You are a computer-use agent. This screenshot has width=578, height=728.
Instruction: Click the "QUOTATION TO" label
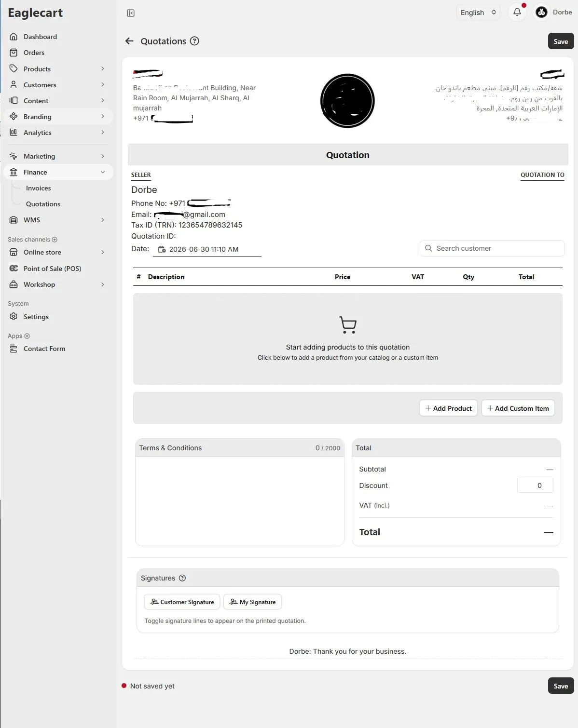542,175
